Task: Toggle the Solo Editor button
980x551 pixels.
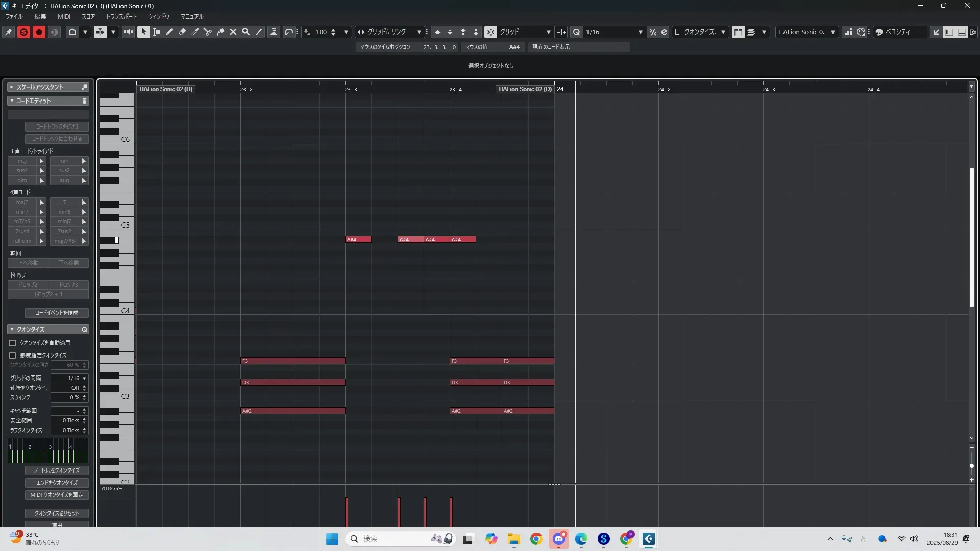Action: (23, 32)
